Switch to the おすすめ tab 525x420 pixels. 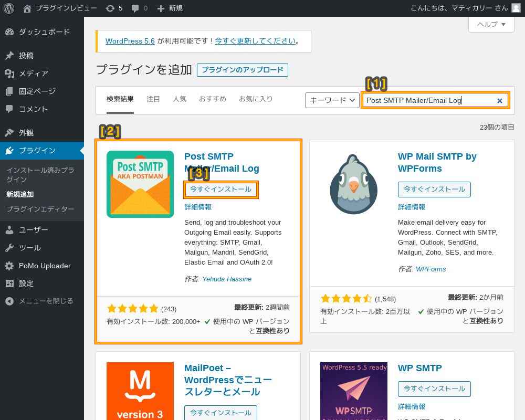click(x=213, y=99)
